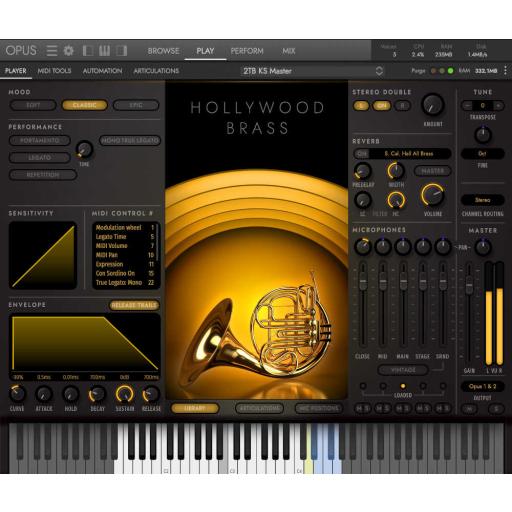Select the Classic mood
The height and width of the screenshot is (512, 512).
coord(84,105)
